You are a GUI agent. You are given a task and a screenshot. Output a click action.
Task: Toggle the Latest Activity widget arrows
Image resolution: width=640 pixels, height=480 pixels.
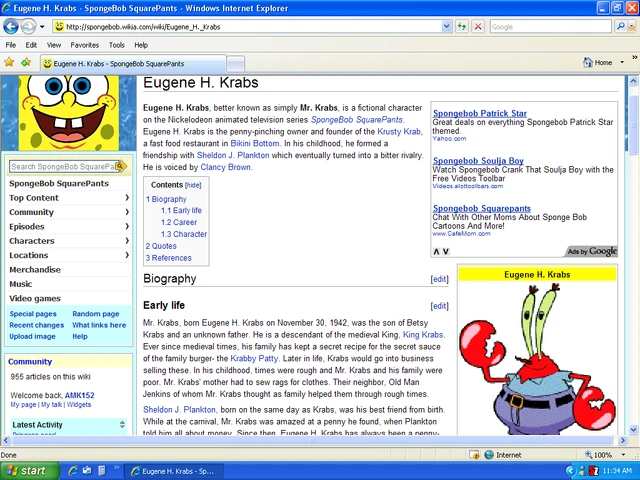click(122, 424)
